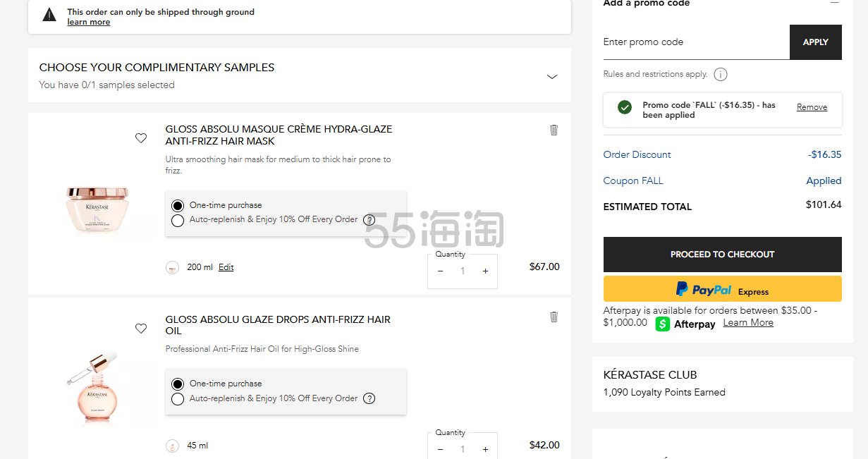Click the KÉRASTASE CLUB heading
The height and width of the screenshot is (459, 868).
650,374
